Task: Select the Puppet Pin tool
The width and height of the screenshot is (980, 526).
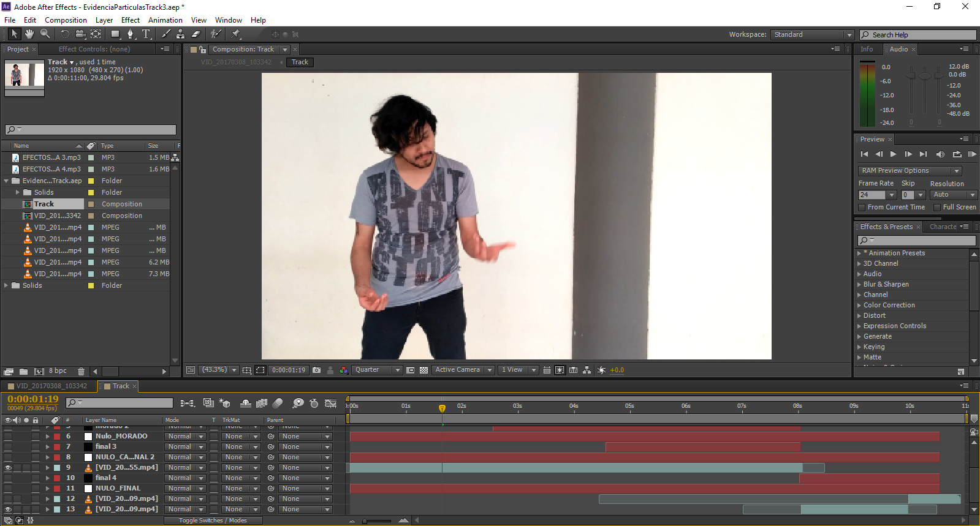Action: [x=236, y=34]
